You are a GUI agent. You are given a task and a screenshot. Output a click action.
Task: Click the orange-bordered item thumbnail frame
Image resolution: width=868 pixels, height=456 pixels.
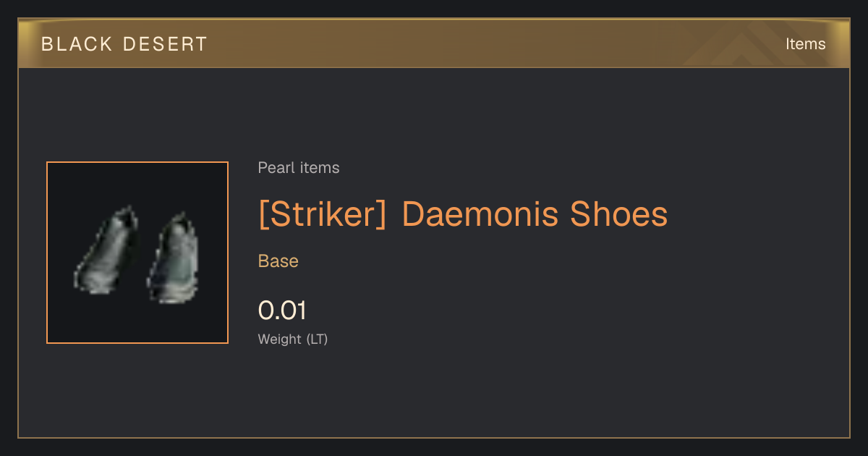137,253
